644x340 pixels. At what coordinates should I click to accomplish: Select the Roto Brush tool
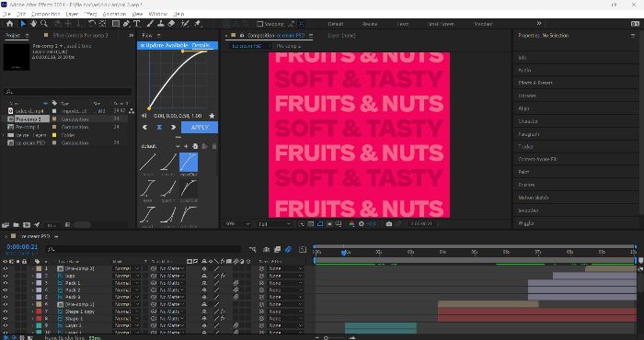(x=185, y=24)
